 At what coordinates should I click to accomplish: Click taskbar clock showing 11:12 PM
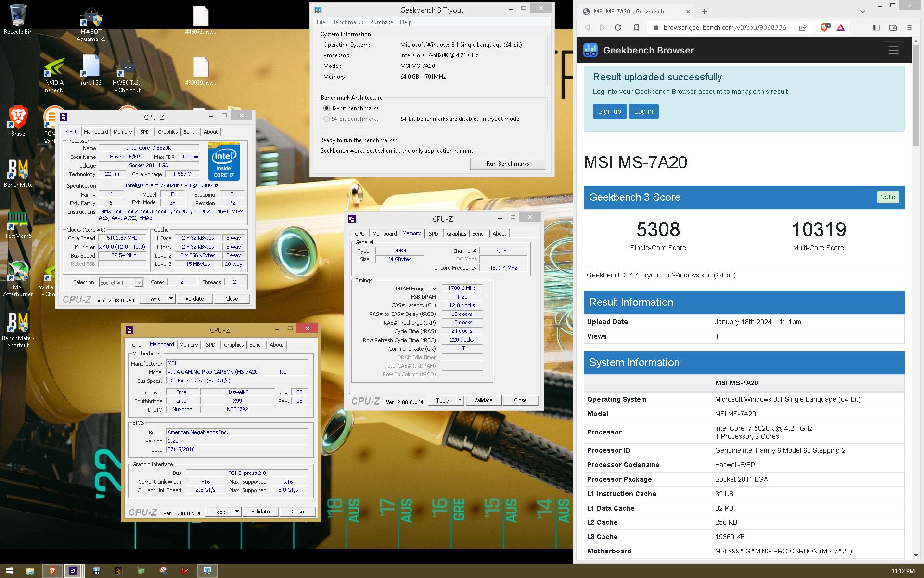(x=903, y=571)
